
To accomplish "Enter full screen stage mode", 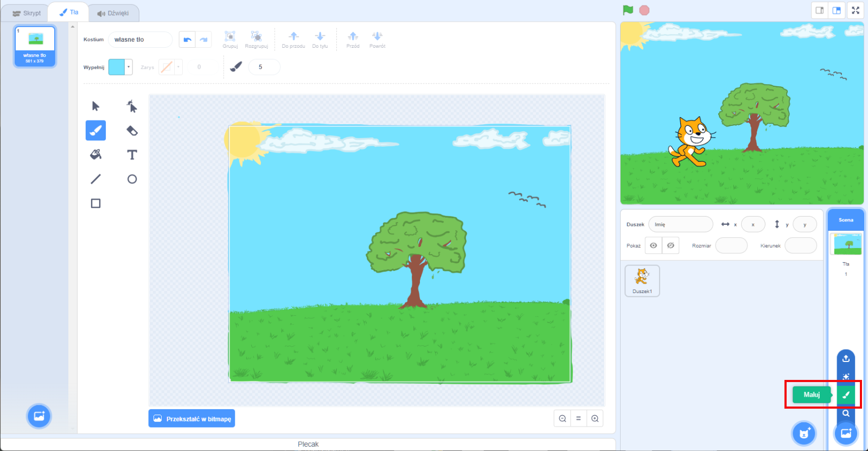I will click(x=856, y=10).
